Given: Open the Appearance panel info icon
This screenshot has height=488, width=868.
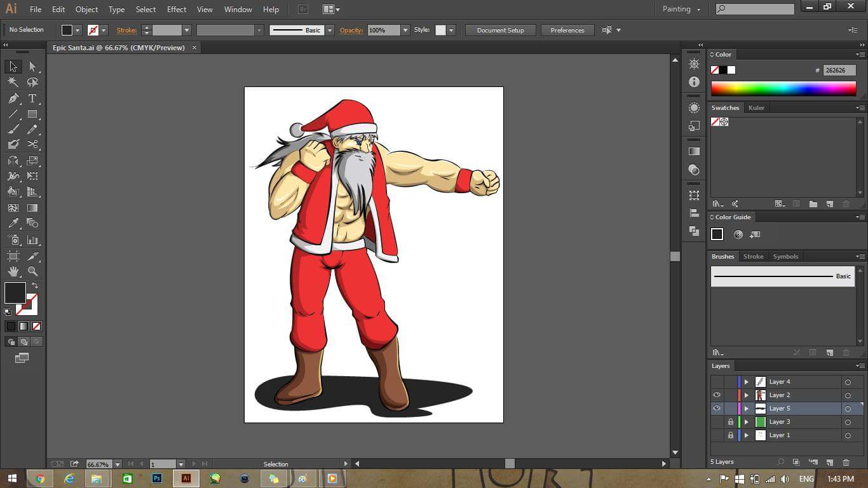Looking at the screenshot, I should (x=694, y=82).
